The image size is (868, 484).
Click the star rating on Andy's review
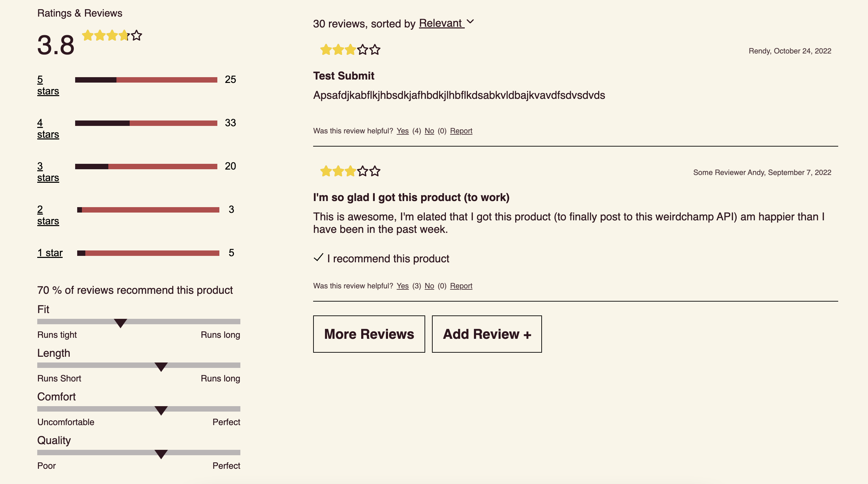[x=350, y=172]
